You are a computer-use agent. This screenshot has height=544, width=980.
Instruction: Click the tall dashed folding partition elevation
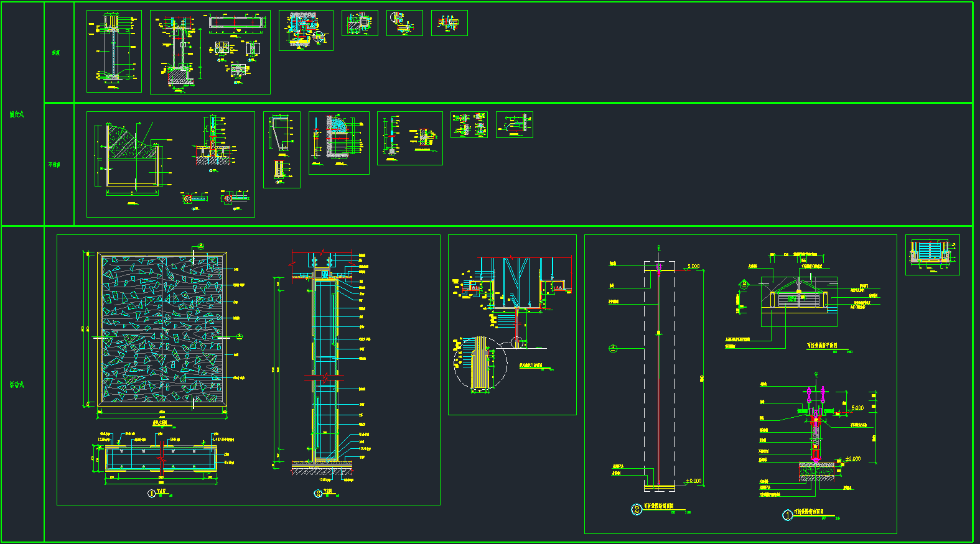659,376
